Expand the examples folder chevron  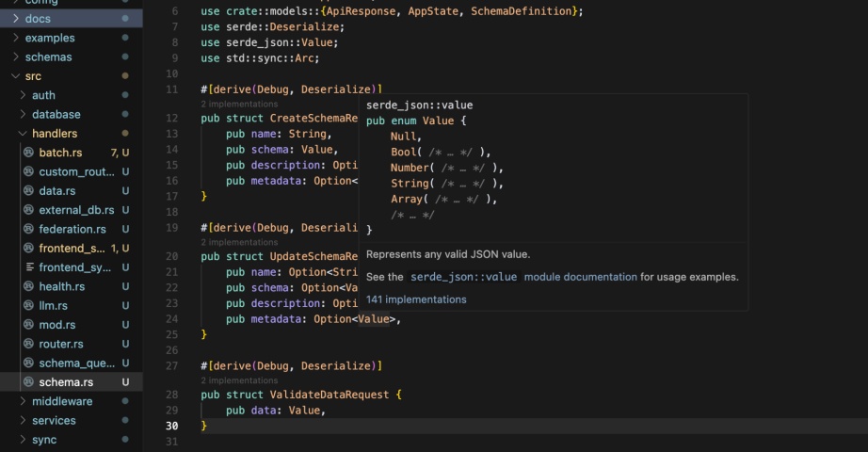tap(15, 38)
